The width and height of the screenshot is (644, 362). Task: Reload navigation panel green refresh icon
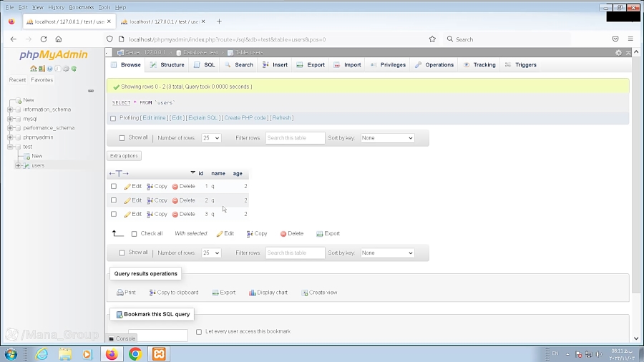tap(74, 69)
